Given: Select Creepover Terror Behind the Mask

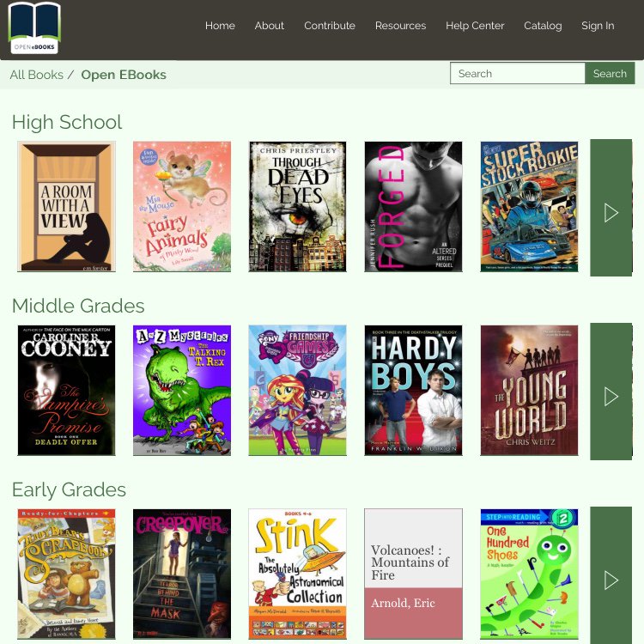Looking at the screenshot, I should pyautogui.click(x=182, y=574).
